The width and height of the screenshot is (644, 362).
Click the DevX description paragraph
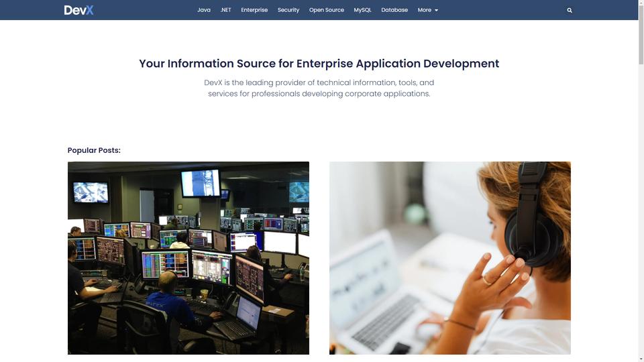click(319, 88)
